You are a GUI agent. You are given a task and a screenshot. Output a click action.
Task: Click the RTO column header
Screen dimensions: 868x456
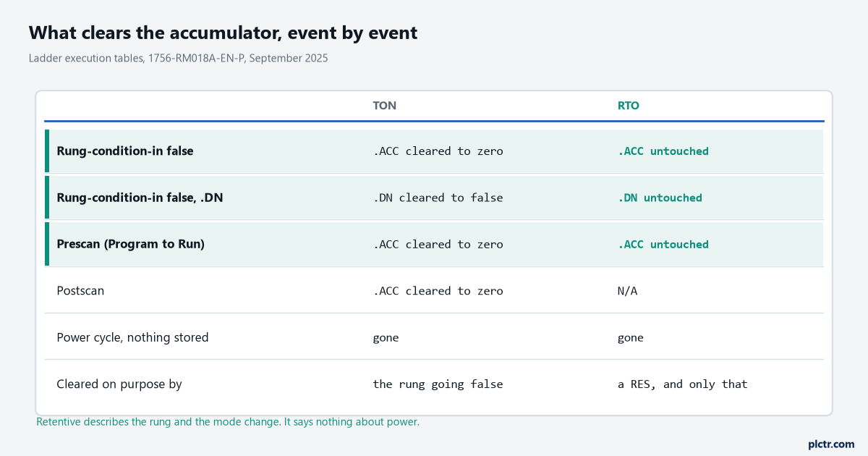pos(628,106)
